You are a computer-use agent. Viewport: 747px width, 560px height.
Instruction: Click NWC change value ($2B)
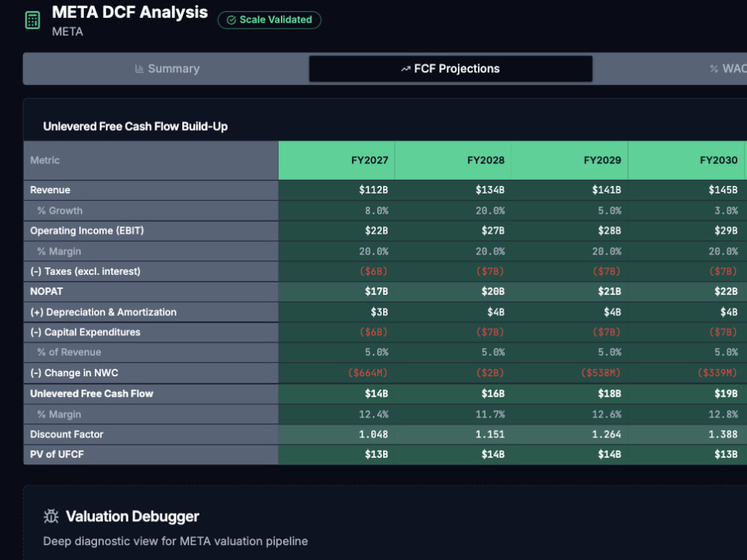pos(490,373)
